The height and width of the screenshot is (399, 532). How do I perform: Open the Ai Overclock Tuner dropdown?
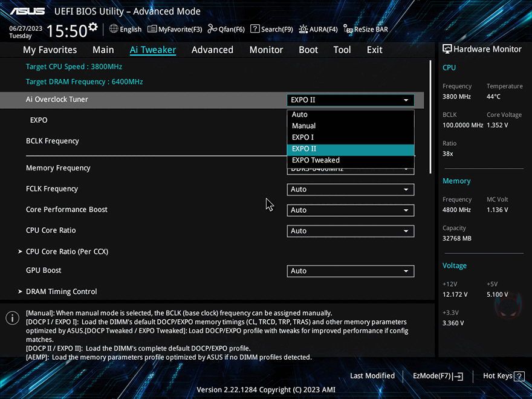click(351, 100)
